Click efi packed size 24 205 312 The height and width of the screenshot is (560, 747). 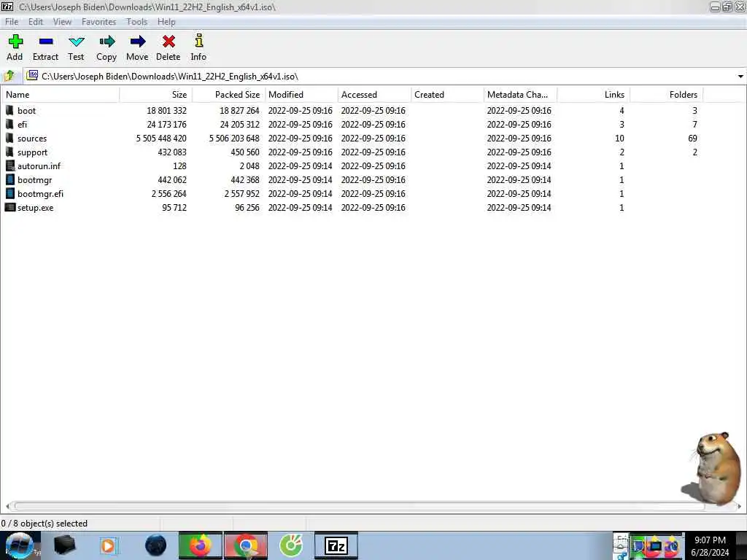(x=239, y=124)
